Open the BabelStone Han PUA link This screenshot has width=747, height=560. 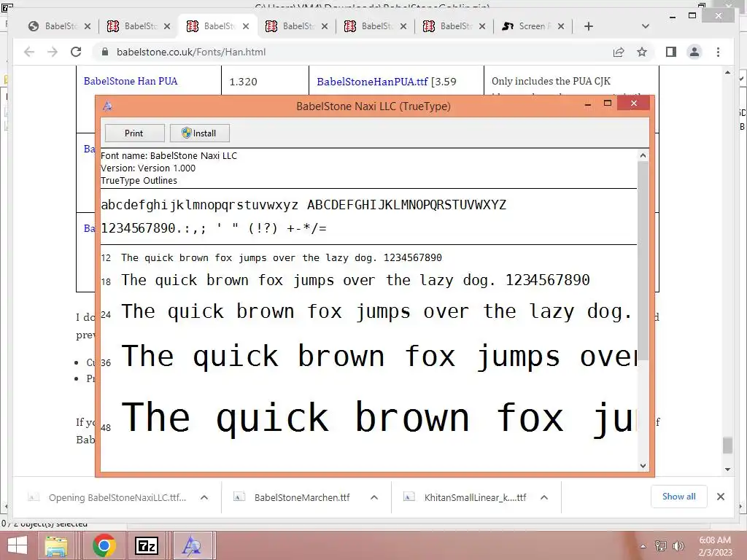[x=131, y=81]
